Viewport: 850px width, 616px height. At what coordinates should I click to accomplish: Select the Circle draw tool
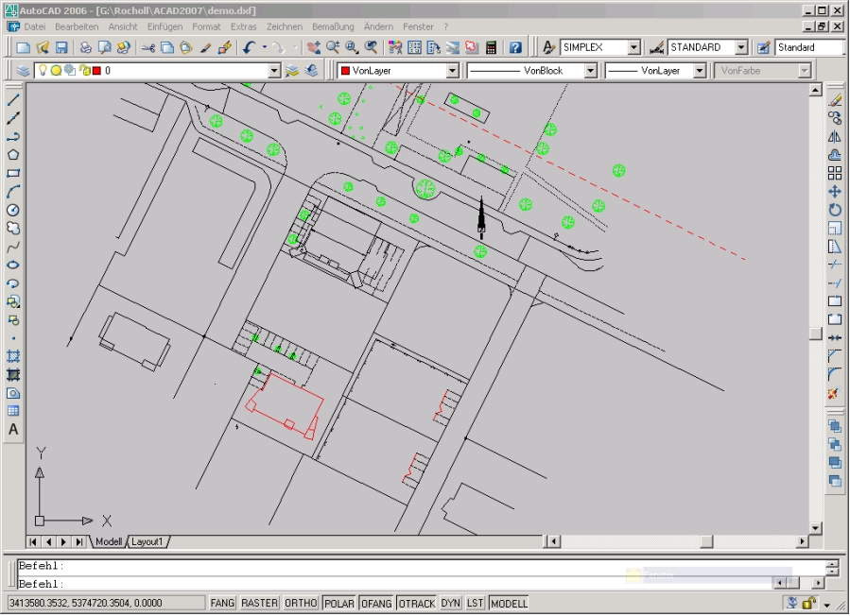13,210
